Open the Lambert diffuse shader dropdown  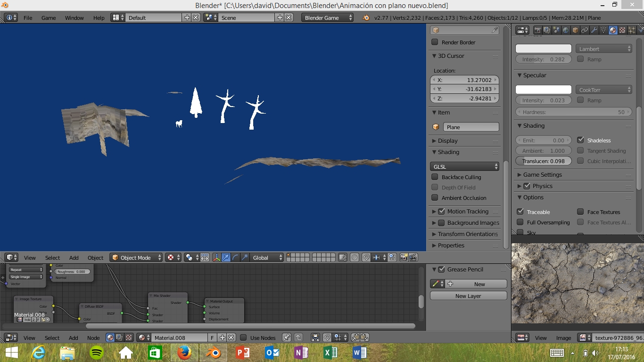pos(603,49)
